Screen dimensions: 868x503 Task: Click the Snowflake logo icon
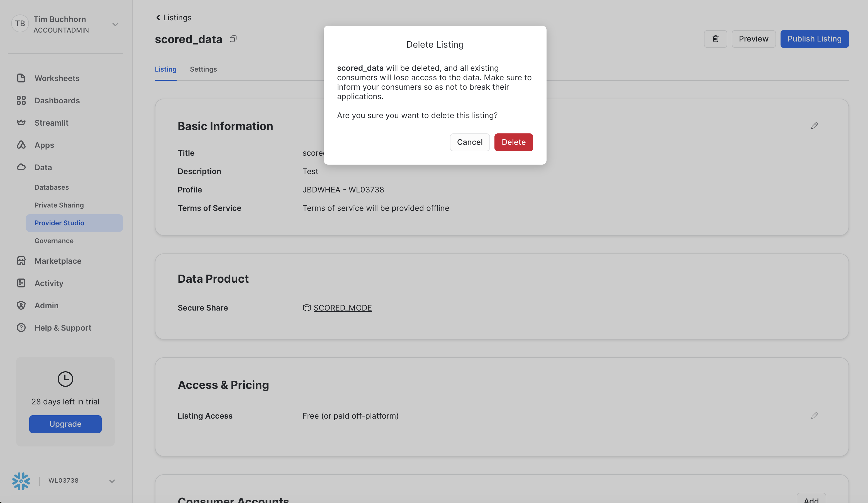[21, 481]
